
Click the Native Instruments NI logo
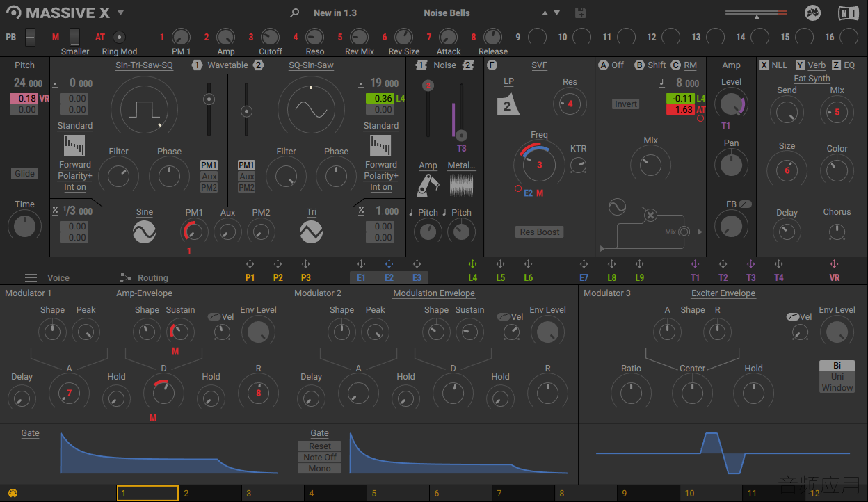[x=848, y=13]
